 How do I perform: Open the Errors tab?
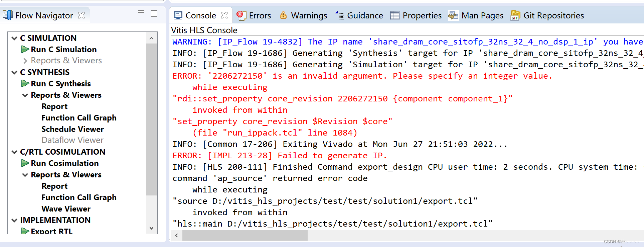coord(260,15)
